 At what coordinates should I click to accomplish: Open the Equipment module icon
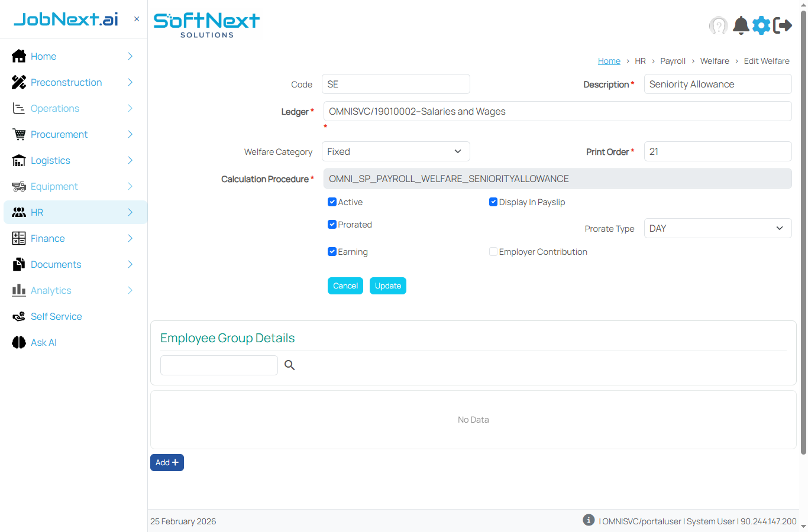point(18,186)
